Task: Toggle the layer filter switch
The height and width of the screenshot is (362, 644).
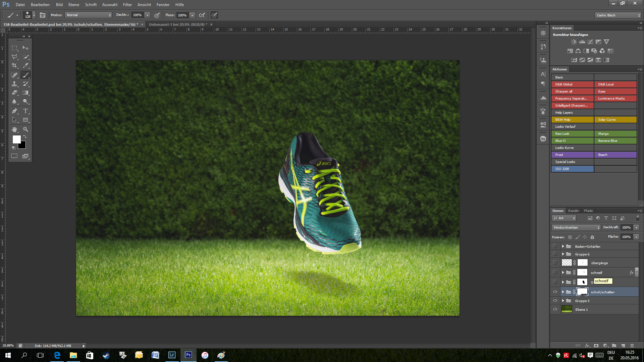Action: pos(637,218)
